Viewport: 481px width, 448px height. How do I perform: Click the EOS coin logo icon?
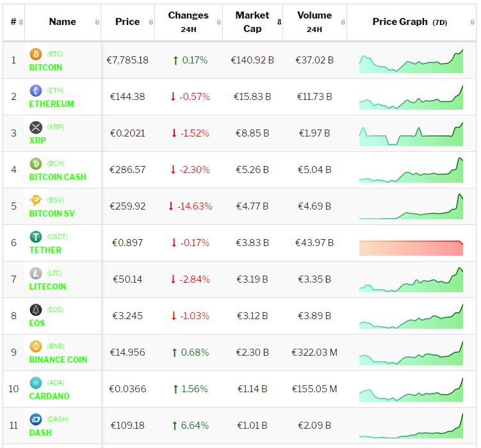click(36, 310)
